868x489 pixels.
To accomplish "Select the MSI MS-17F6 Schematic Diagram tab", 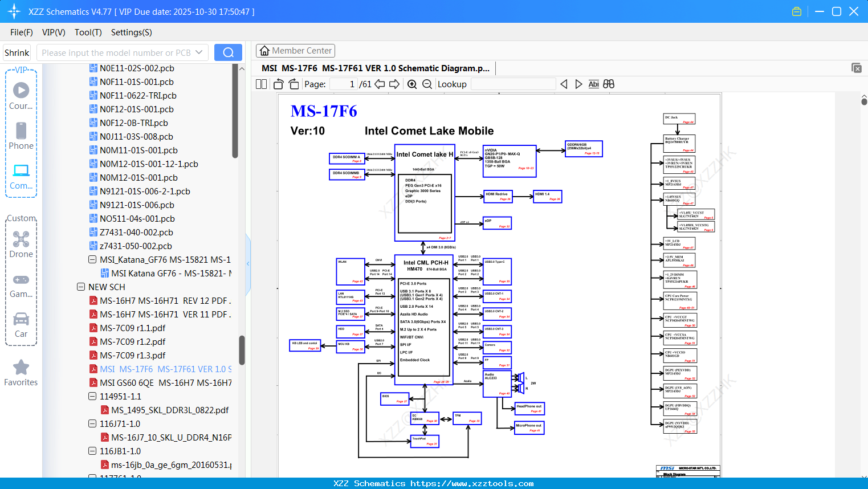I will click(x=375, y=68).
